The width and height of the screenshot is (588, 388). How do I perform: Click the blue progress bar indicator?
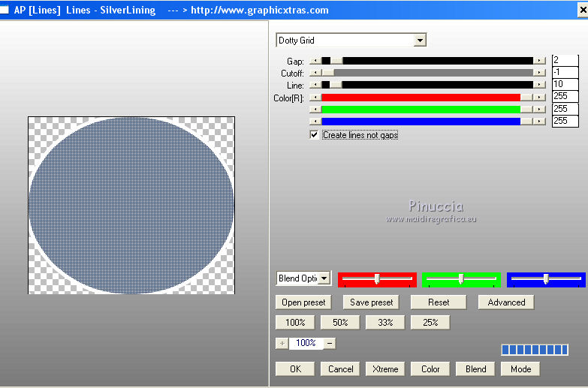[535, 350]
